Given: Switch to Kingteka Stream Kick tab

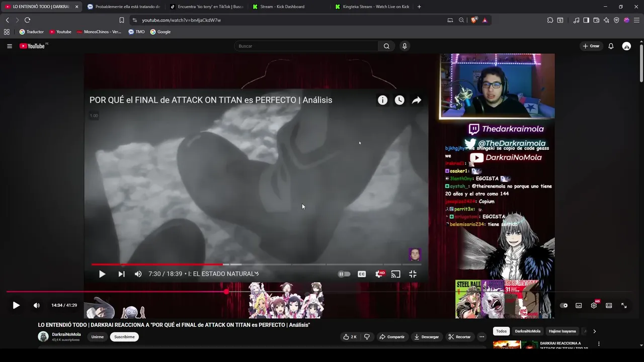Looking at the screenshot, I should pos(372,7).
